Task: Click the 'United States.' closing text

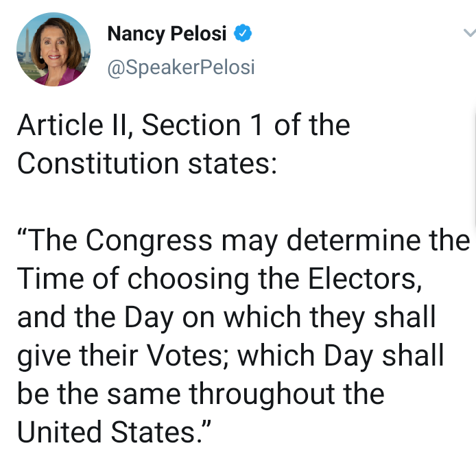Action: [x=112, y=433]
